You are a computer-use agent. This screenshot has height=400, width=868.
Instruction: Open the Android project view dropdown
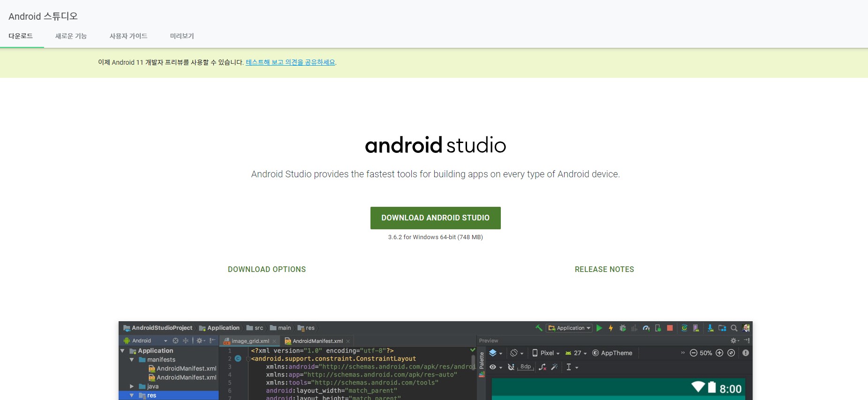145,340
